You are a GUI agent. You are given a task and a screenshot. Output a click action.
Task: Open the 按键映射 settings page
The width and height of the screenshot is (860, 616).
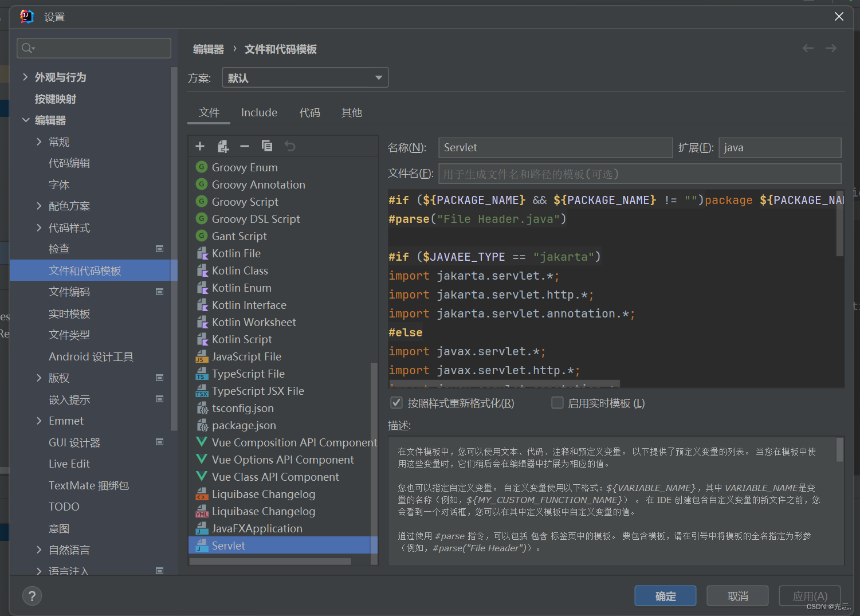(x=56, y=99)
